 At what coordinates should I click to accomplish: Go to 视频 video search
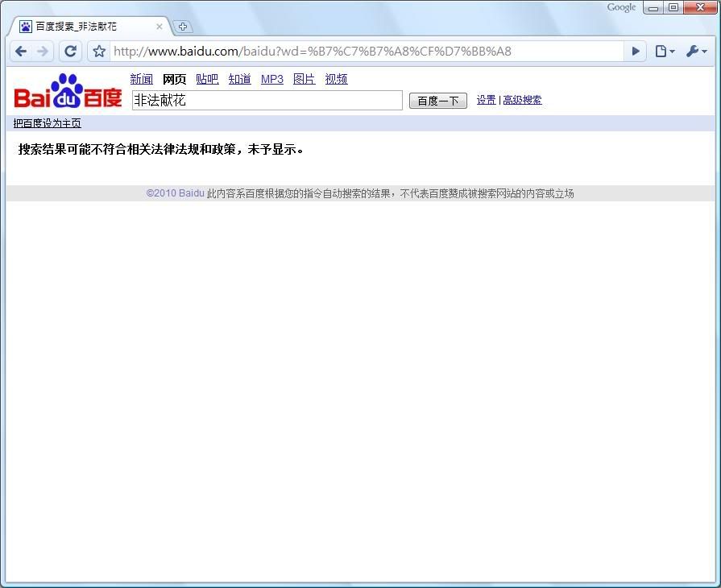click(x=336, y=79)
